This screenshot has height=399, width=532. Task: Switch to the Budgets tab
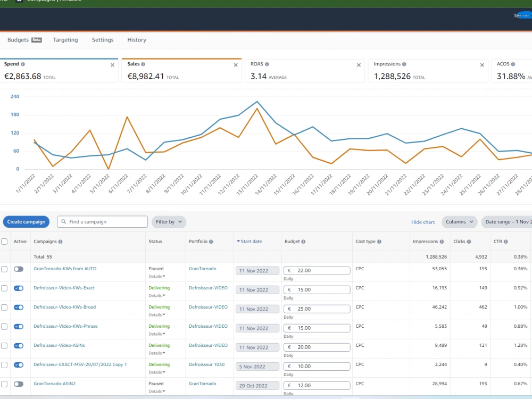coord(18,40)
